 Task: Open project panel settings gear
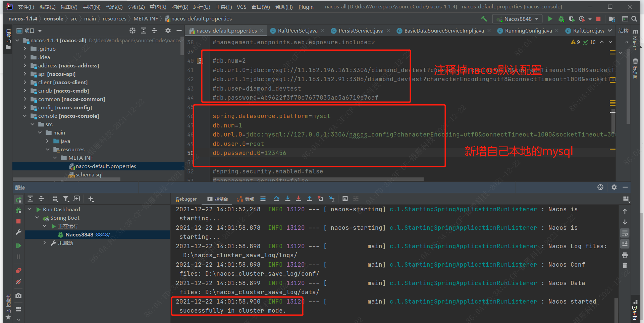(168, 31)
